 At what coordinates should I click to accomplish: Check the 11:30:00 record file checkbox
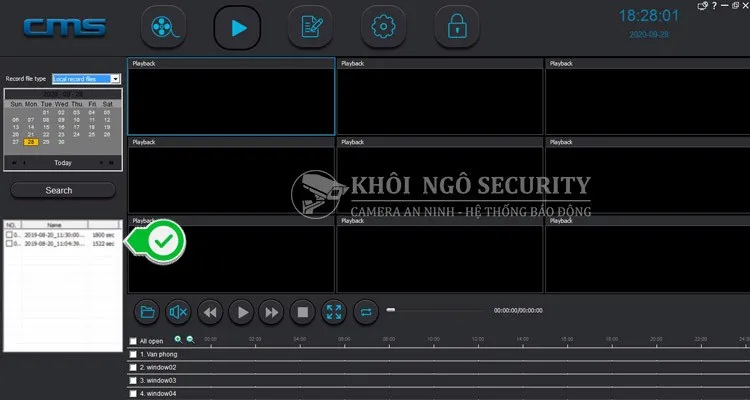(9, 235)
